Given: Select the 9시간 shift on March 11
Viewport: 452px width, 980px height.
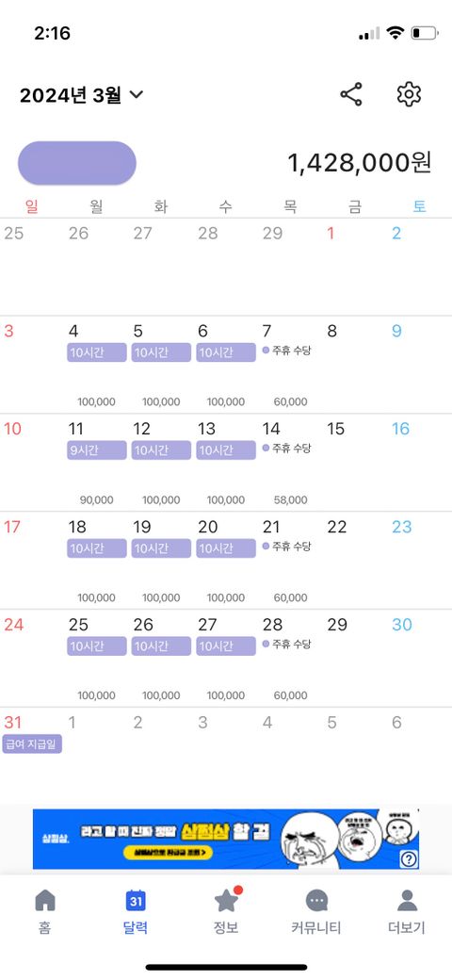Looking at the screenshot, I should [x=97, y=450].
